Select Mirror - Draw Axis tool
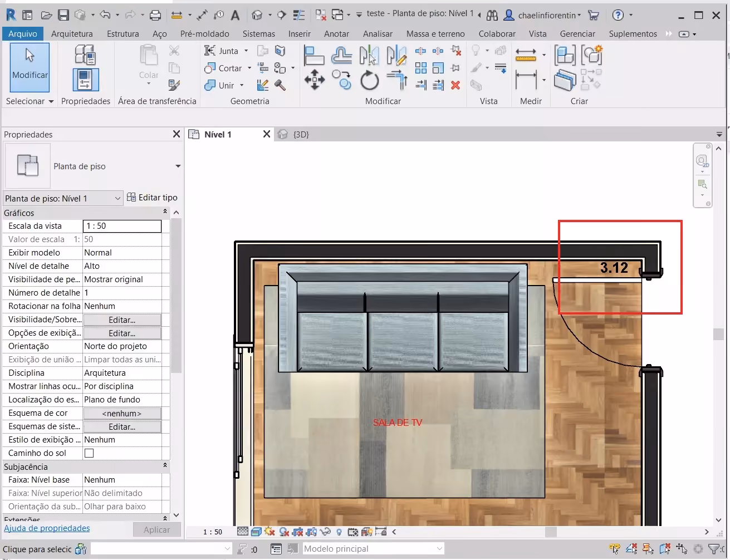This screenshot has width=730, height=560. click(x=396, y=56)
